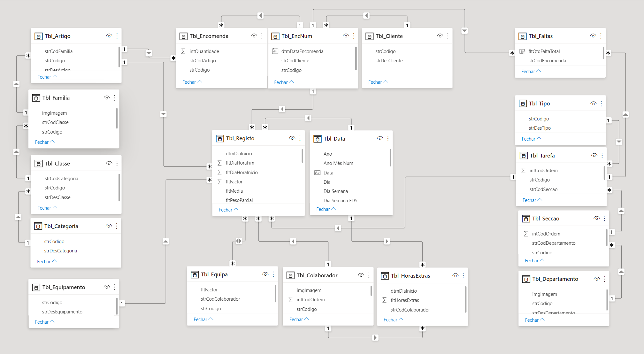Click the sigma icon next to intQuantidade
This screenshot has width=644, height=354.
tap(183, 51)
